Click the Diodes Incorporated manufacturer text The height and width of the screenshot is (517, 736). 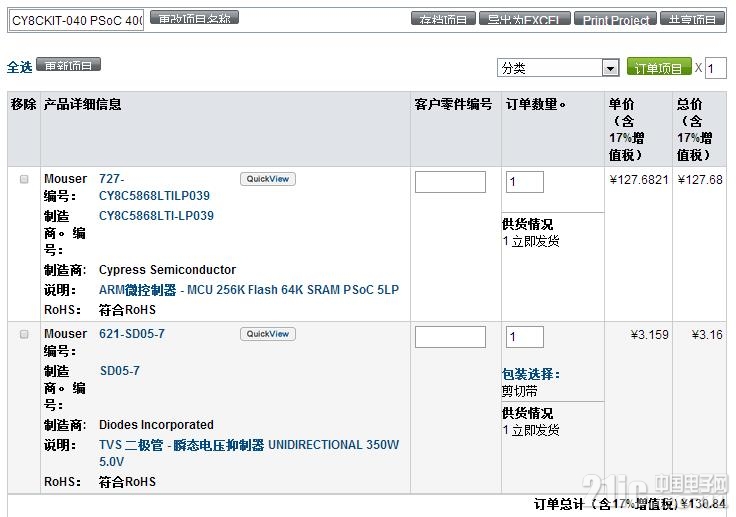pos(156,424)
